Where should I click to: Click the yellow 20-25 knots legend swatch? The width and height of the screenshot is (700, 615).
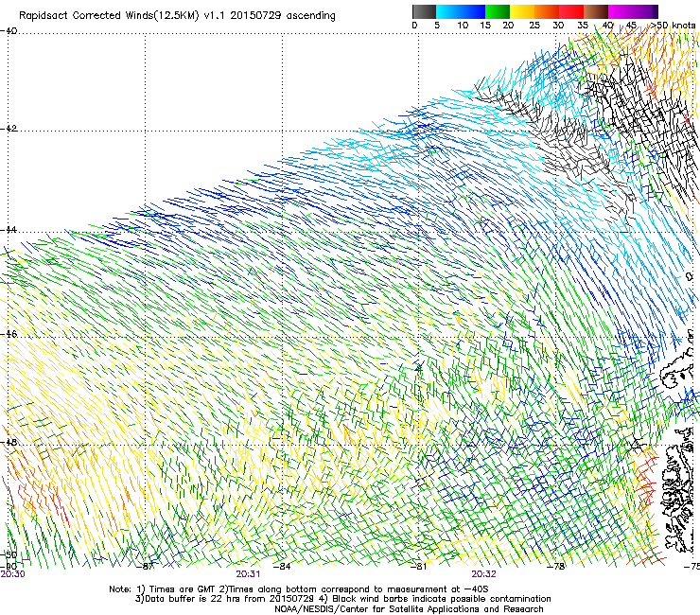[522, 11]
